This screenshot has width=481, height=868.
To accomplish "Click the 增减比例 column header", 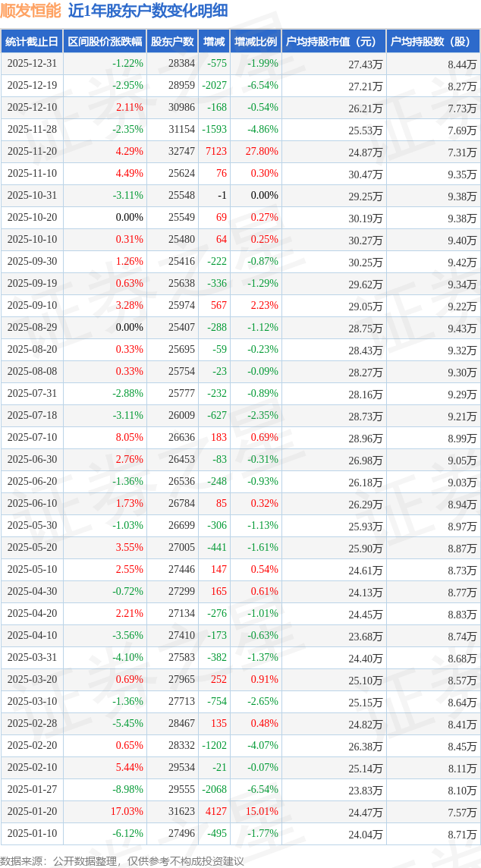I will pos(256,42).
